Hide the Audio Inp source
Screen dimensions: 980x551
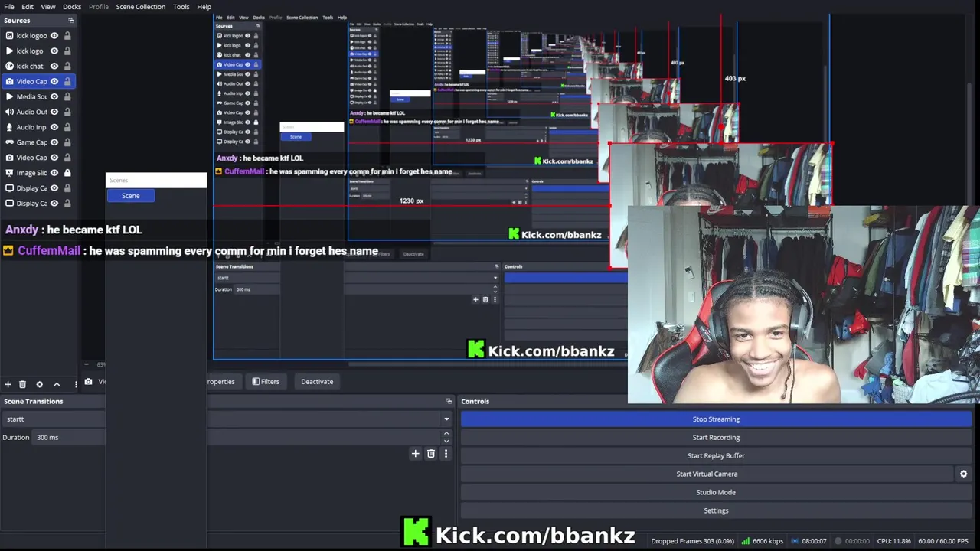(x=54, y=127)
